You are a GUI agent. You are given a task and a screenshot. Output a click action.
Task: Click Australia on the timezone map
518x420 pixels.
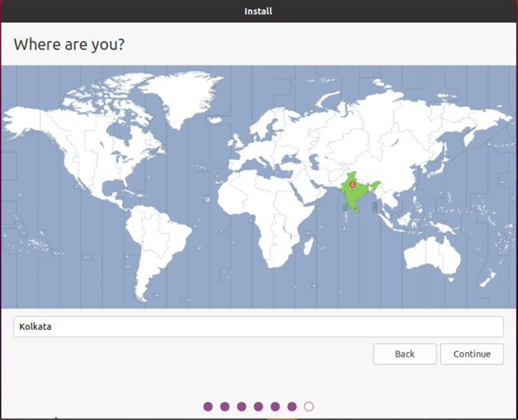431,256
